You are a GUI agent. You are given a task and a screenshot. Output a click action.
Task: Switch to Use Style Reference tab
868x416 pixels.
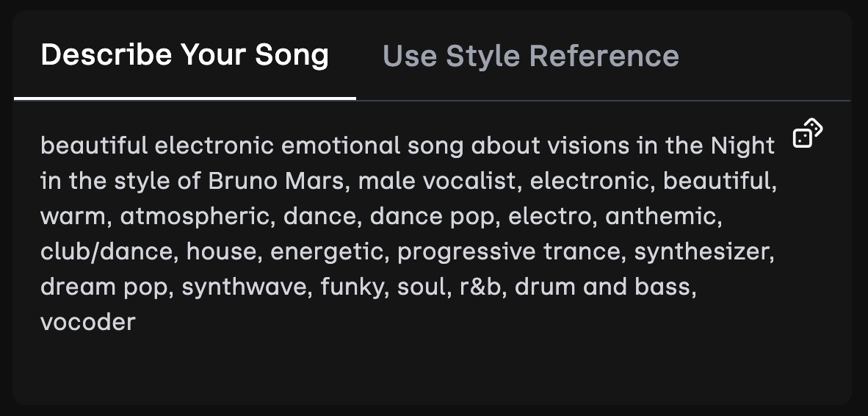(x=530, y=56)
